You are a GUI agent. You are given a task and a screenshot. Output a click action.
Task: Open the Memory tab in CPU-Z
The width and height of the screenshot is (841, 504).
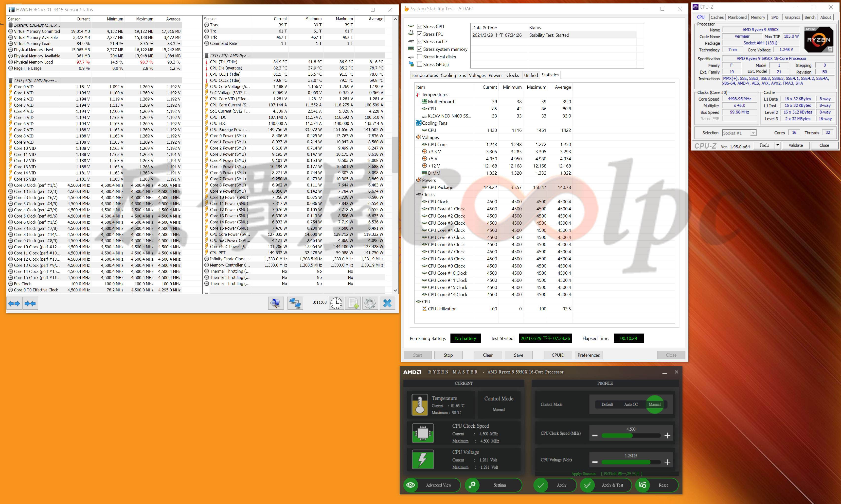[x=758, y=17]
